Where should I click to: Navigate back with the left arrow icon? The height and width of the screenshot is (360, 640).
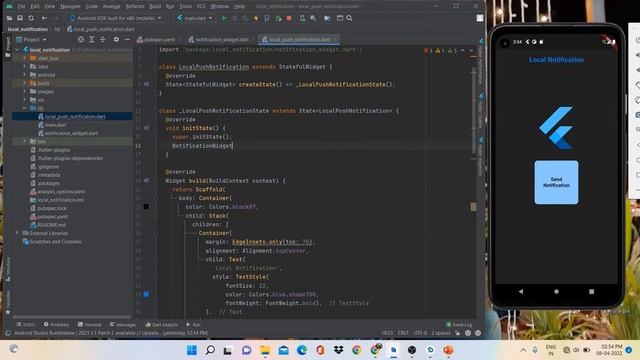[44, 18]
